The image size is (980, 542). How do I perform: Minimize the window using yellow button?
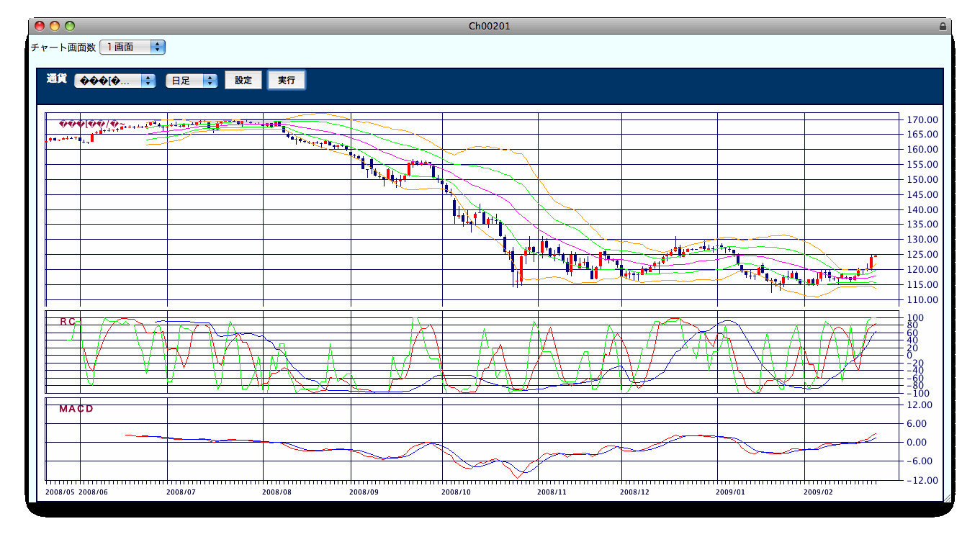pyautogui.click(x=55, y=26)
